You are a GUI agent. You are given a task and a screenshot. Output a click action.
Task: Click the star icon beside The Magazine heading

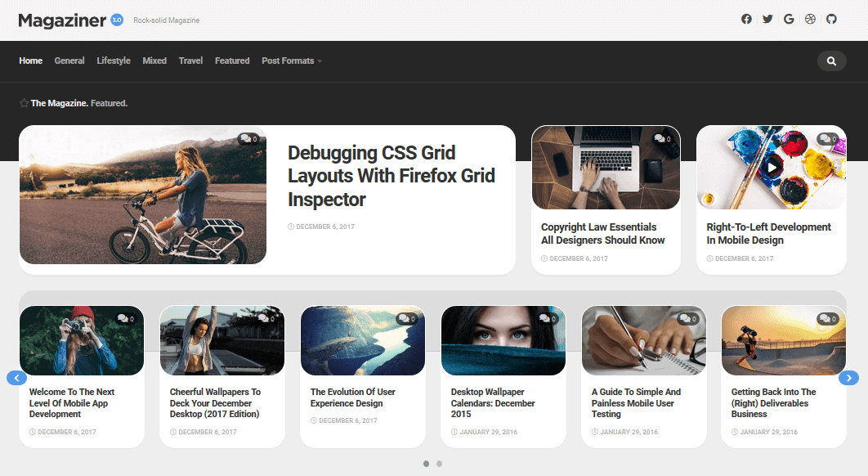(x=22, y=103)
